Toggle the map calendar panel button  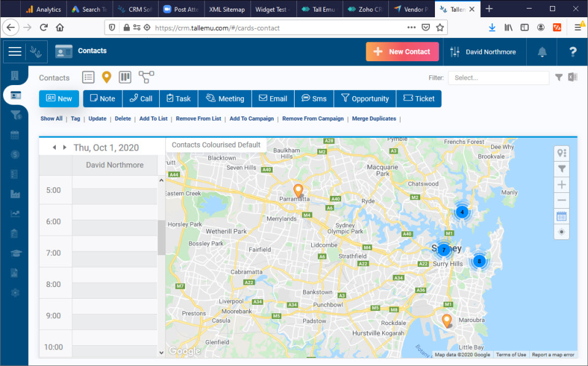click(562, 216)
